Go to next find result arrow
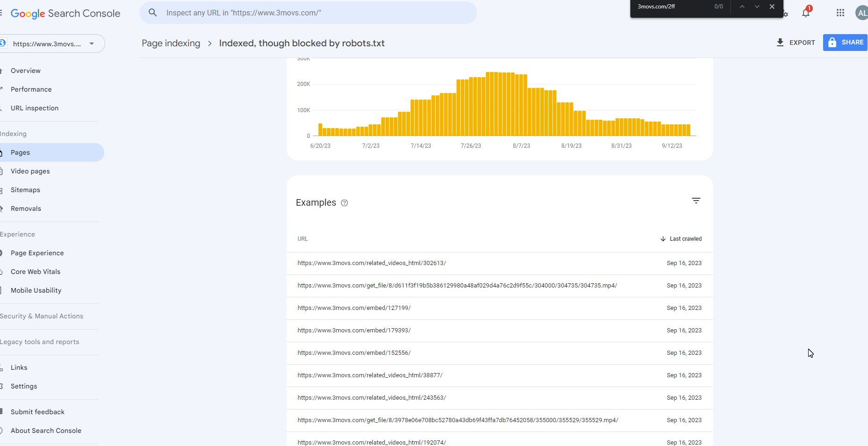868x446 pixels. [x=757, y=7]
